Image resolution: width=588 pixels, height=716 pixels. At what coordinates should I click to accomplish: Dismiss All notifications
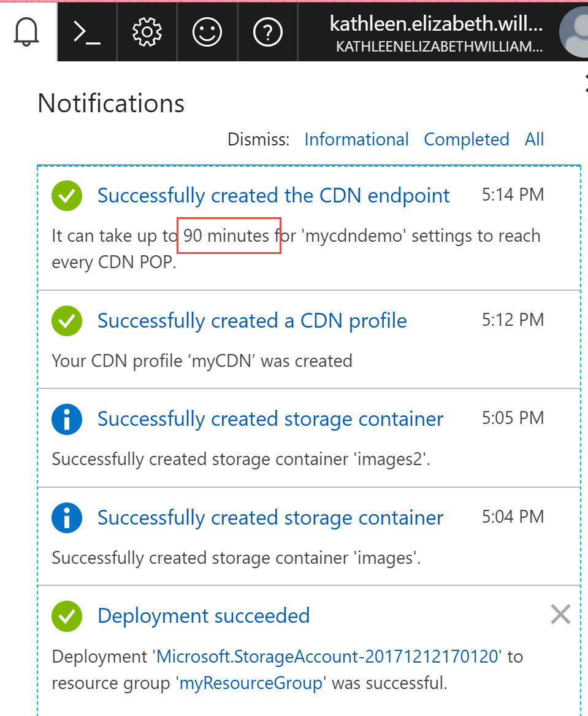[534, 139]
